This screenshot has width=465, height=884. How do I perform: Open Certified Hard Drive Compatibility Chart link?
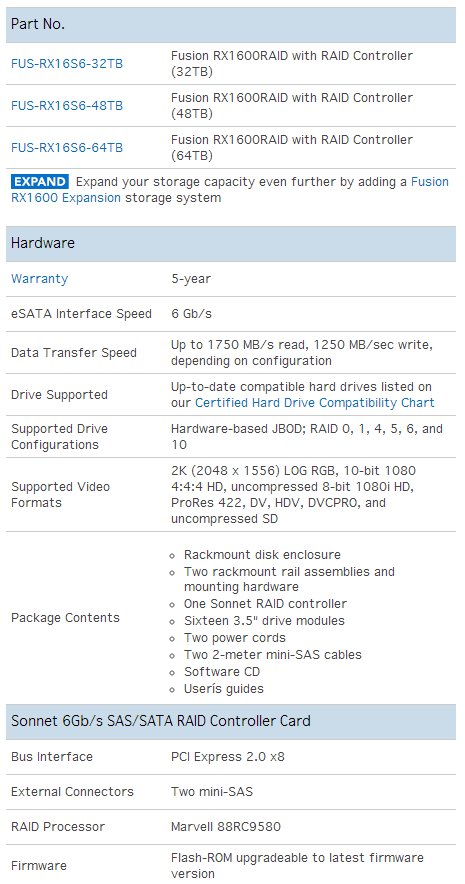click(315, 403)
